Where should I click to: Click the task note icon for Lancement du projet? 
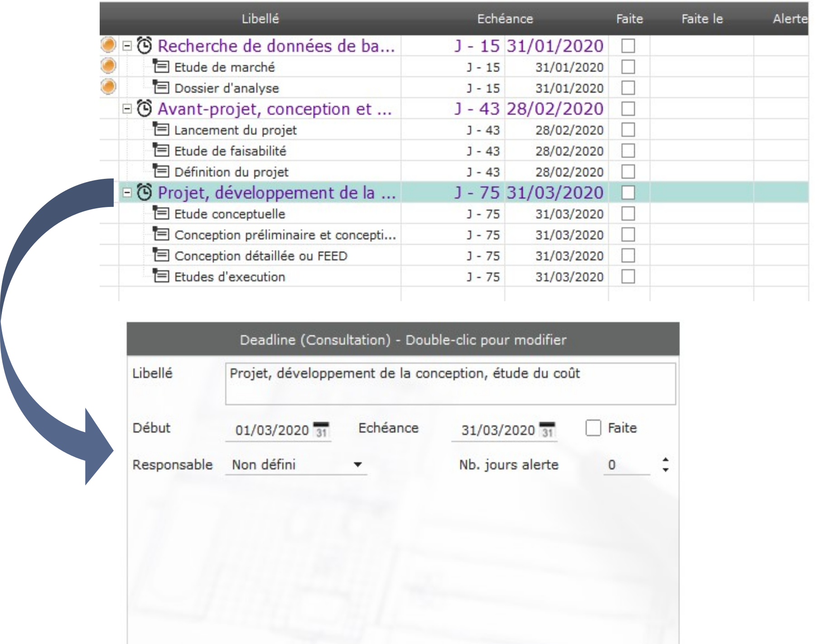[161, 130]
